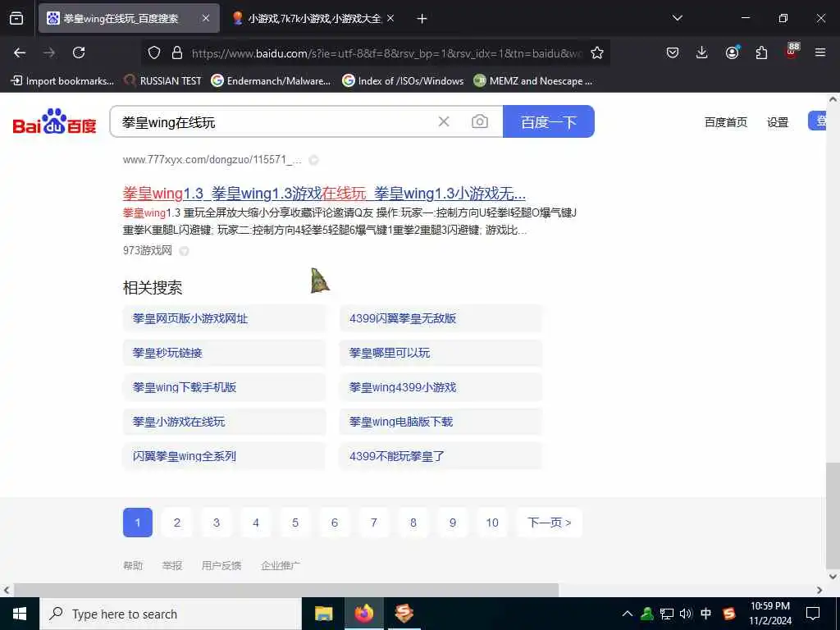Select related search 拳皇wing4399小游戏
This screenshot has height=630, width=840.
point(441,387)
